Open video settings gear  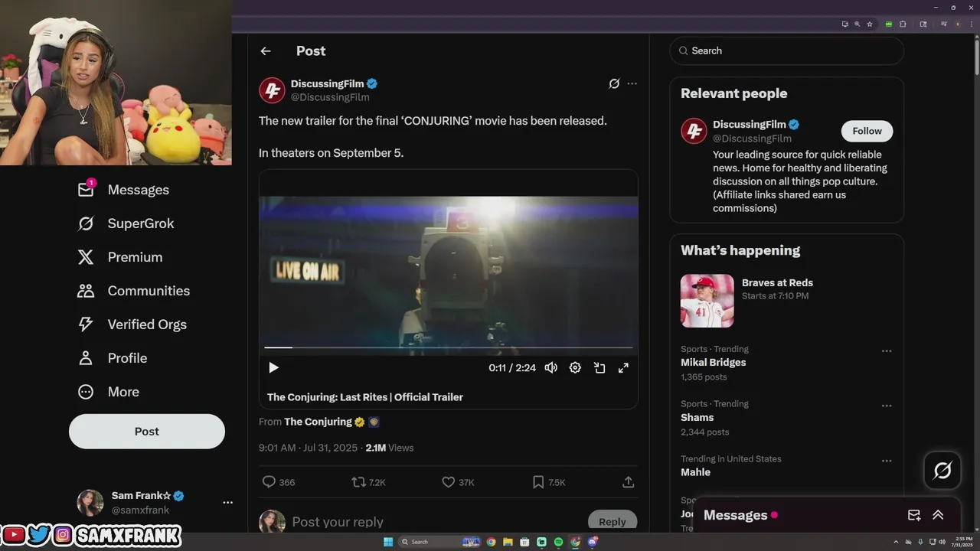[x=575, y=367]
